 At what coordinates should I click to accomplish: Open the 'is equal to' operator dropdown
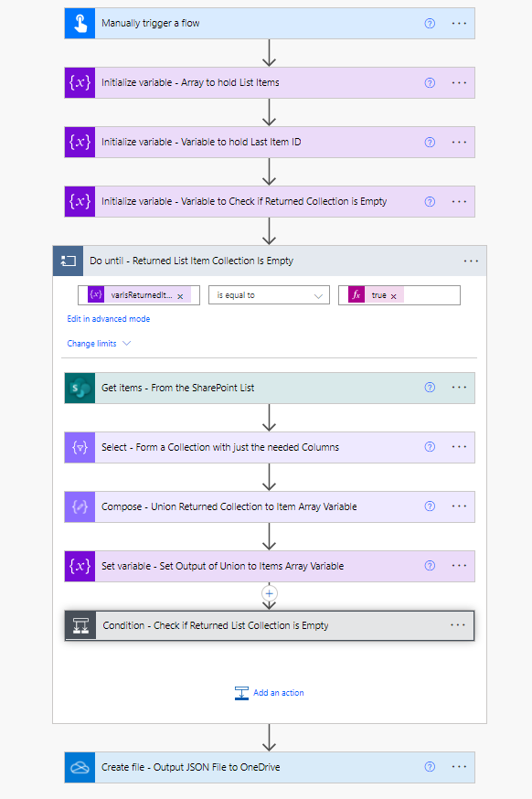(x=269, y=295)
